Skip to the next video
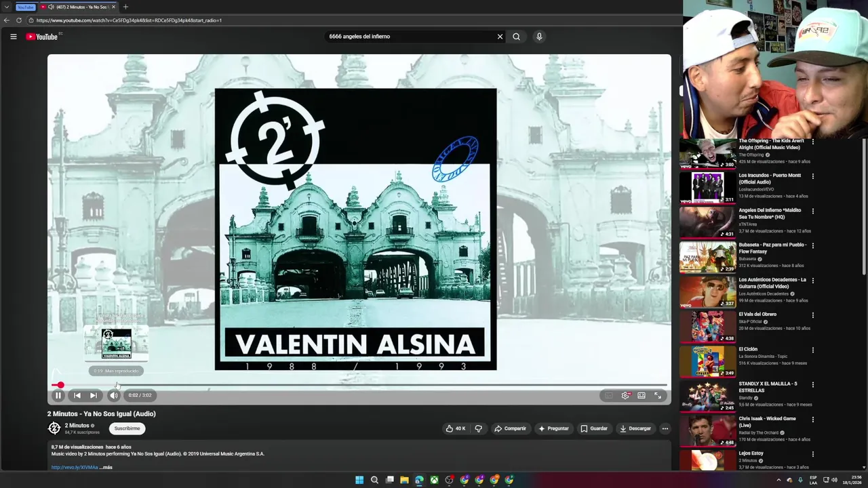 94,395
